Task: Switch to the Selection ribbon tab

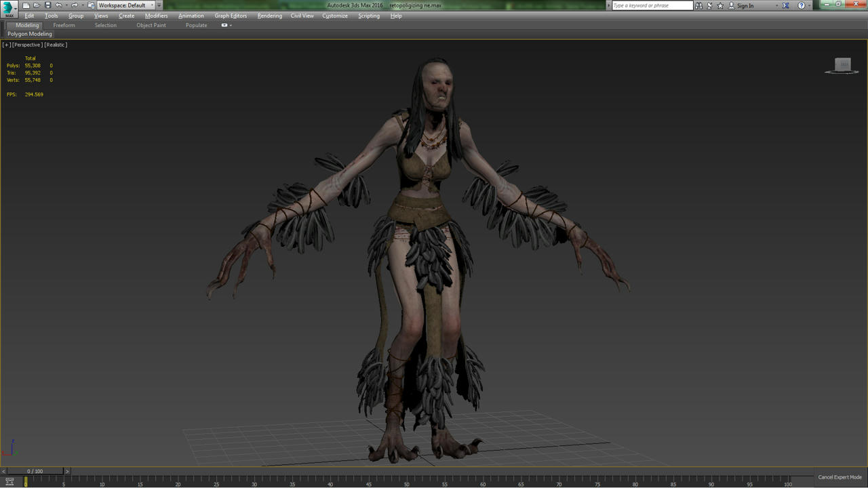Action: pyautogui.click(x=106, y=25)
